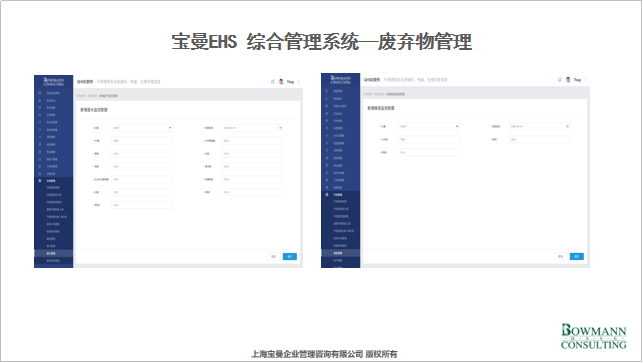The image size is (643, 363).
Task: Click the user avatar in right screenshot header
Action: 568,80
